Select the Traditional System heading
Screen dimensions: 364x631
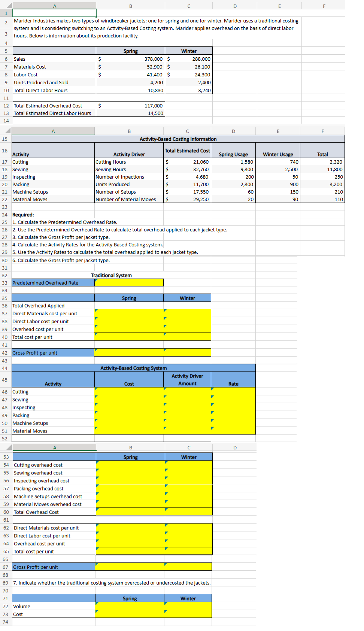pos(111,275)
